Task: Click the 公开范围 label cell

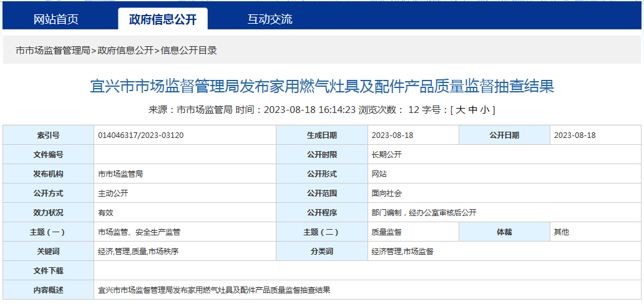Action: [x=322, y=193]
